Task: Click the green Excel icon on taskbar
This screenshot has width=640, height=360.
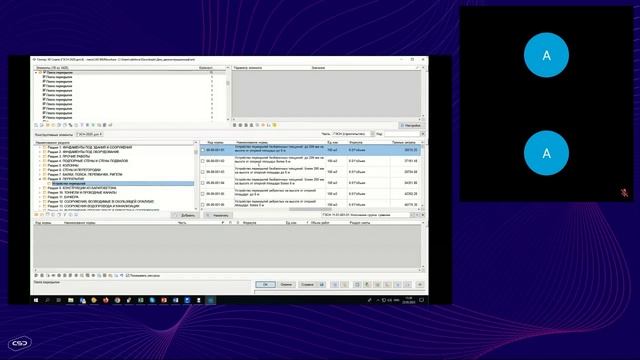Action: [x=140, y=300]
